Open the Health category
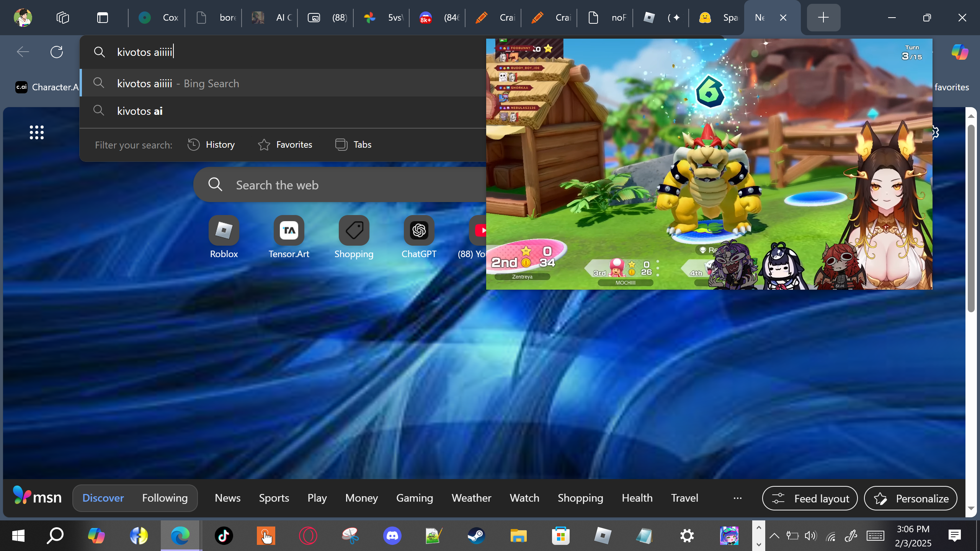Viewport: 980px width, 551px height. [637, 498]
